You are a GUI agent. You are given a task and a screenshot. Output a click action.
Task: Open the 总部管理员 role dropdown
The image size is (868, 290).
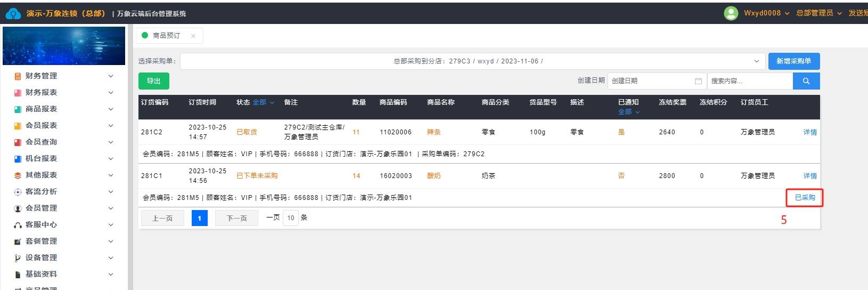click(818, 13)
